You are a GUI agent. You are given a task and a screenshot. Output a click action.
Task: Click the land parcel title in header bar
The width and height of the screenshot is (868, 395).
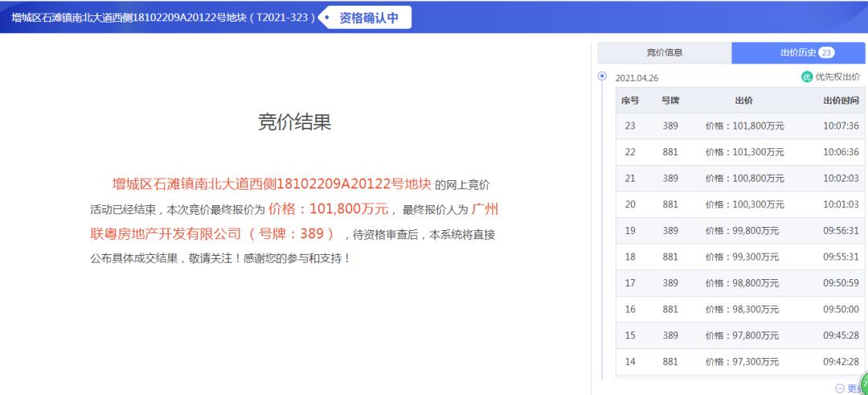[163, 18]
